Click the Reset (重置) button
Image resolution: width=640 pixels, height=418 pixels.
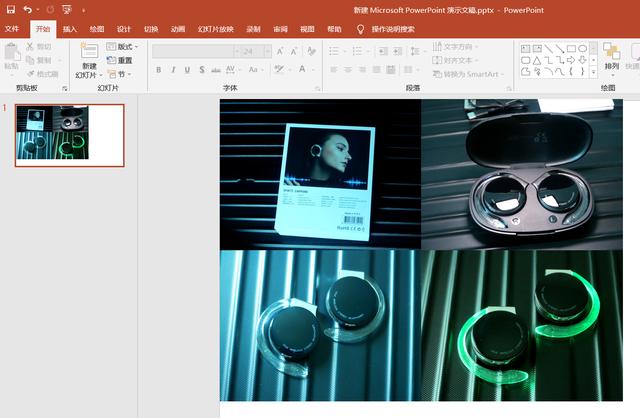[x=119, y=60]
